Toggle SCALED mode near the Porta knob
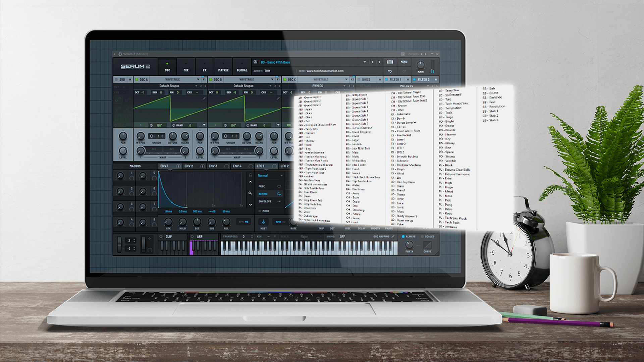Screen dimensions: 644x362 (x=422, y=236)
